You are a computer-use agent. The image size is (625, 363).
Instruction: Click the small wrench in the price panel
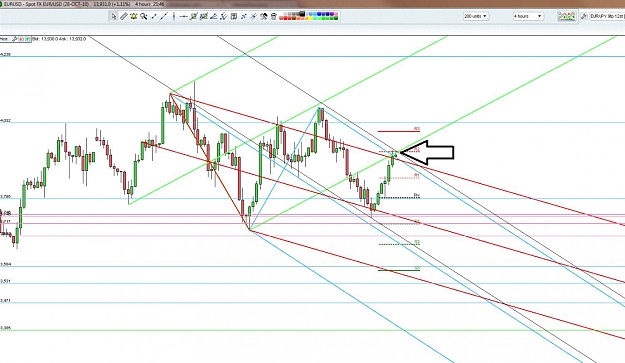pos(14,39)
